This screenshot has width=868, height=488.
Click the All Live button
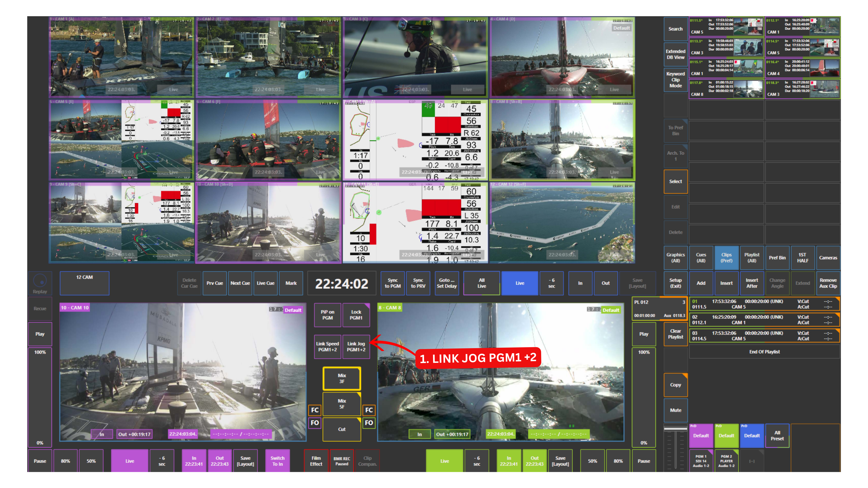[481, 283]
